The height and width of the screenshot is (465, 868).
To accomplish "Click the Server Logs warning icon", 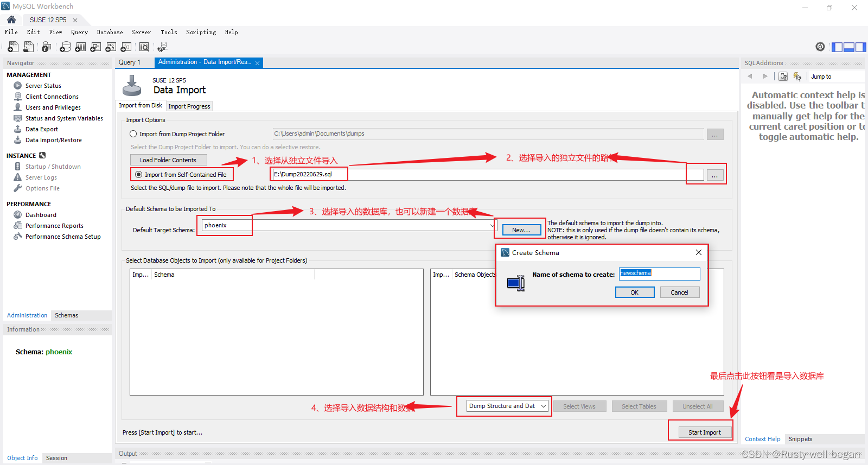I will (x=18, y=177).
